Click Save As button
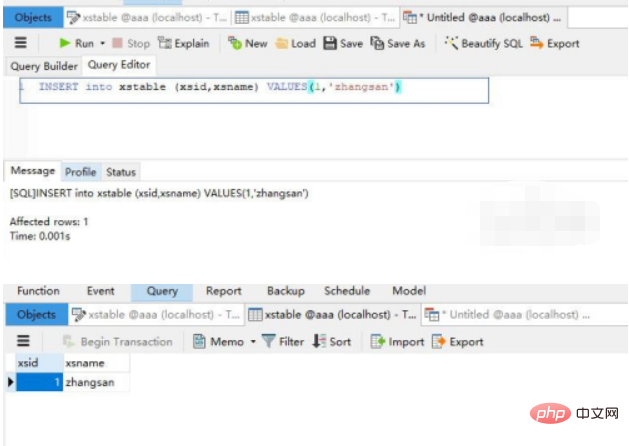 398,43
